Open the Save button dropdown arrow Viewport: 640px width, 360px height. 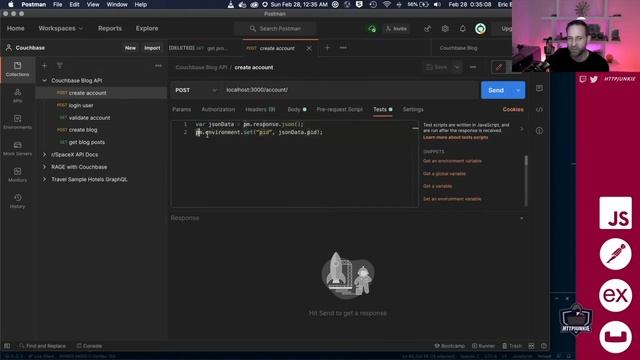click(457, 67)
